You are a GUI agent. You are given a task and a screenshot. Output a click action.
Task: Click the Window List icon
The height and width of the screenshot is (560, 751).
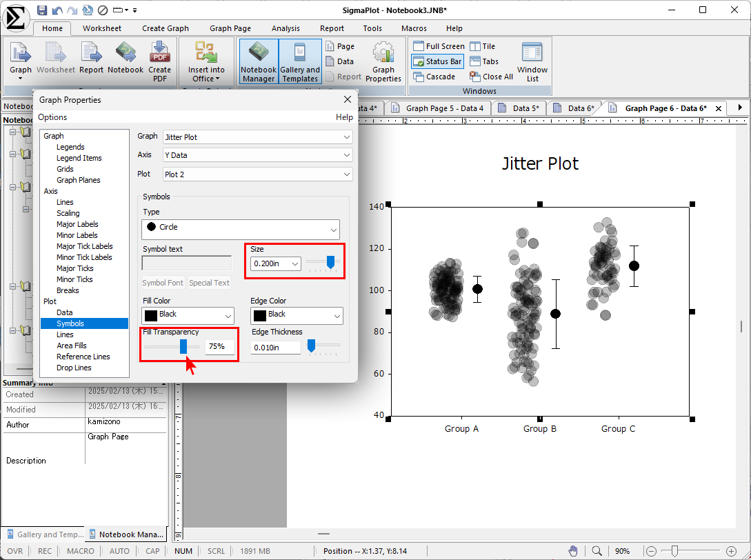point(532,61)
